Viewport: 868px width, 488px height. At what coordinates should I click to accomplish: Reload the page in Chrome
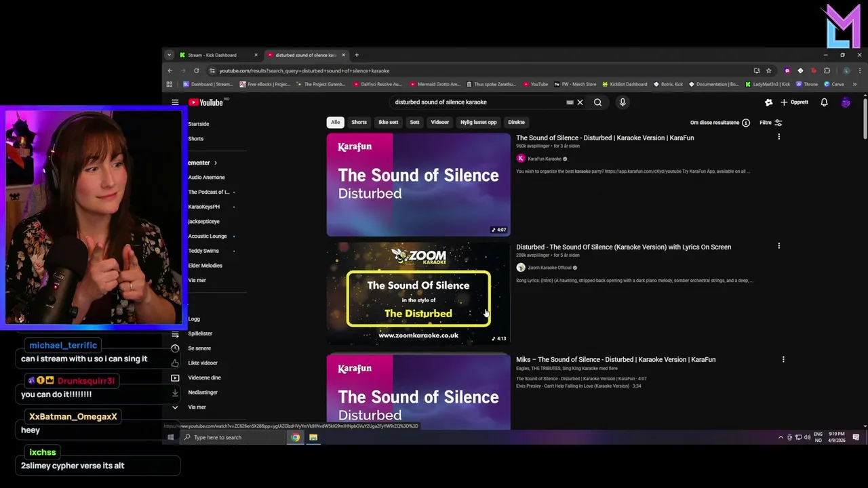[x=197, y=70]
